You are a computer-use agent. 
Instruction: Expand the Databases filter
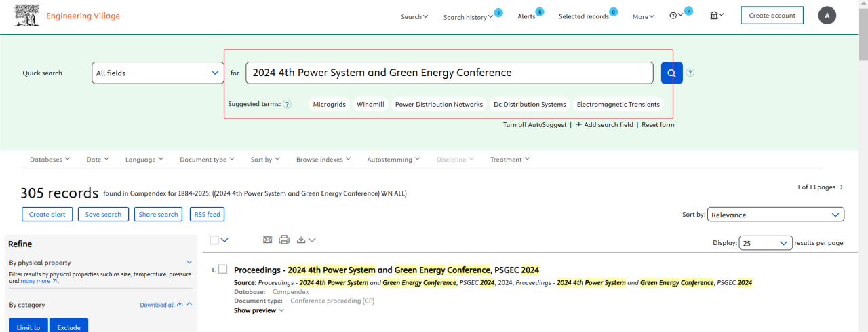click(x=50, y=160)
